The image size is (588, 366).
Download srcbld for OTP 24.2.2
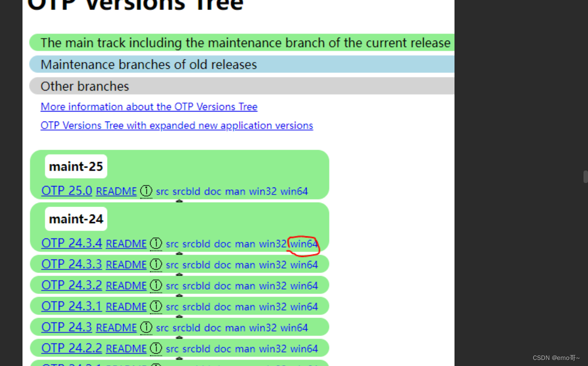(x=196, y=349)
